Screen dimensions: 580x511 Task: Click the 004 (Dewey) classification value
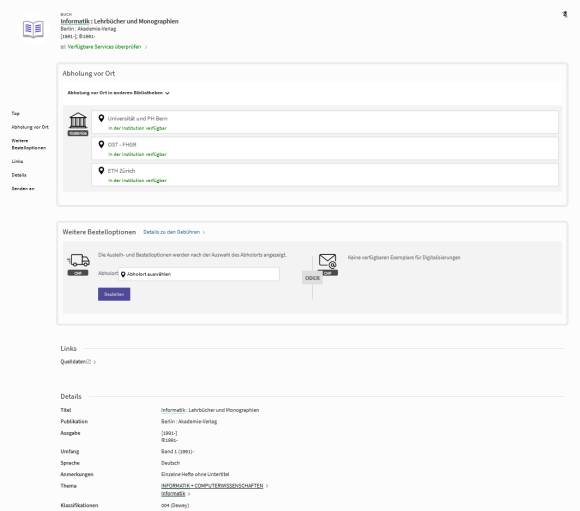[x=175, y=505]
